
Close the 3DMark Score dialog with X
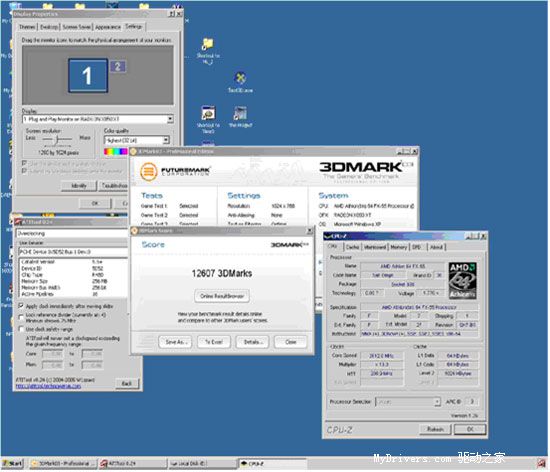310,231
